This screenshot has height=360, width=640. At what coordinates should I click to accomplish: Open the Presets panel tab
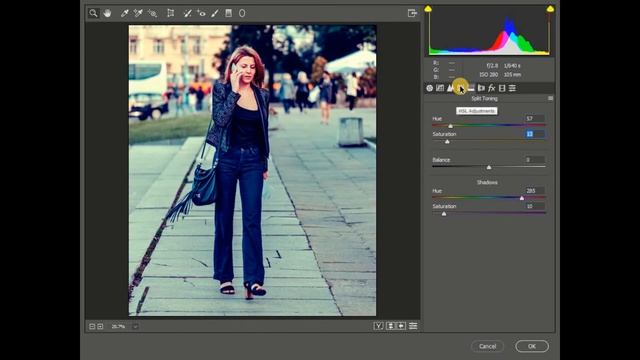coord(512,88)
